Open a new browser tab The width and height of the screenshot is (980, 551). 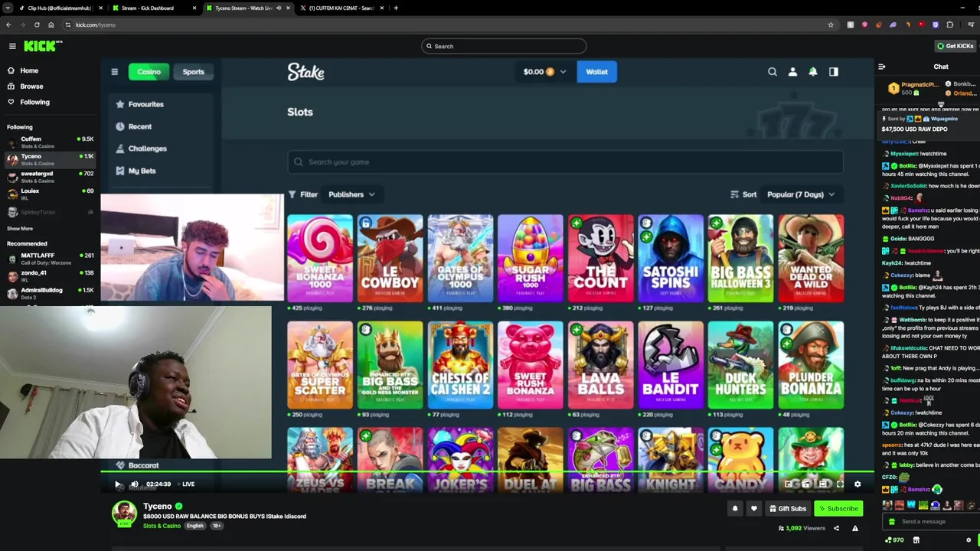pos(396,8)
